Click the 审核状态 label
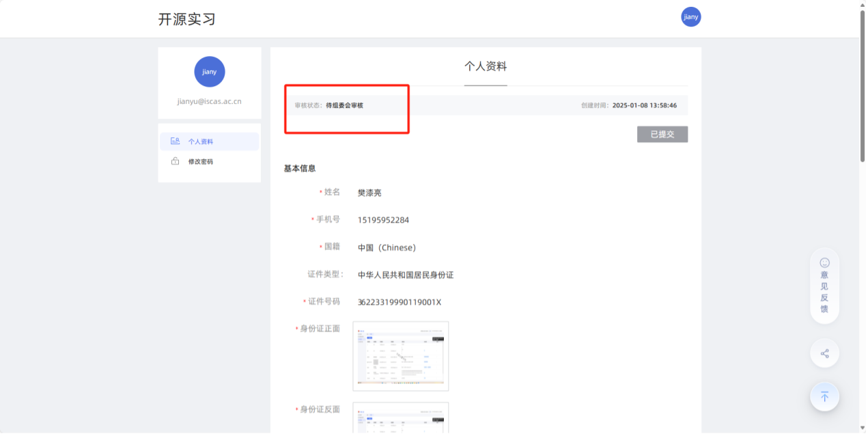868x436 pixels. [309, 105]
